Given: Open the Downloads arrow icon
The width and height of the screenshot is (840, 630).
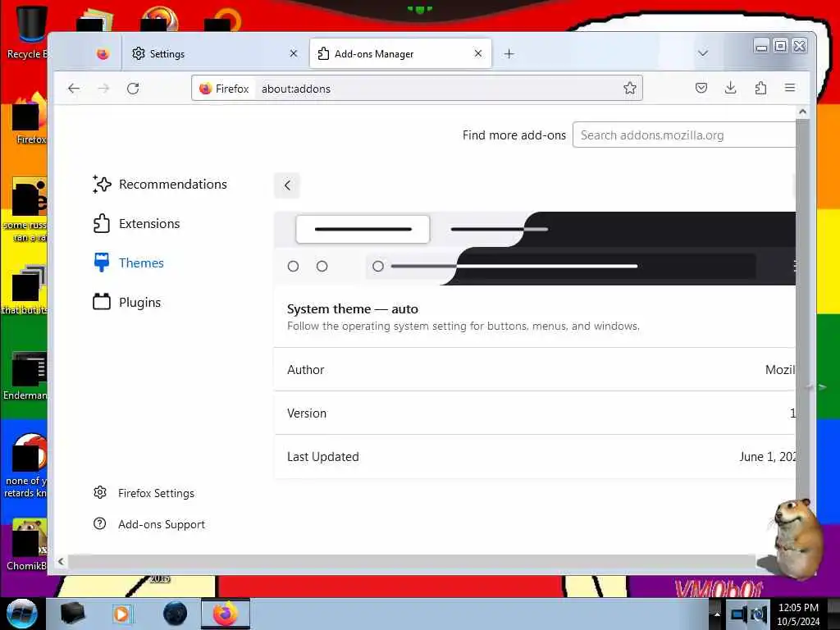Looking at the screenshot, I should coord(731,88).
